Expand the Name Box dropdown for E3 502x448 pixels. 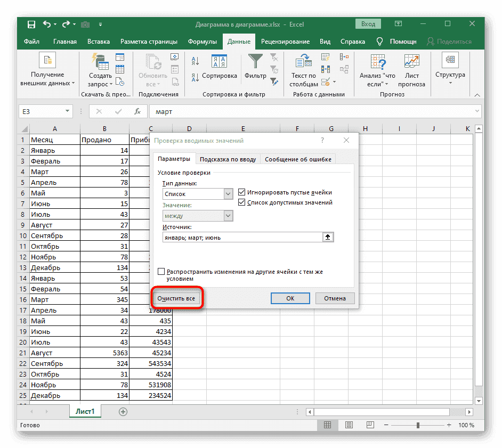68,111
